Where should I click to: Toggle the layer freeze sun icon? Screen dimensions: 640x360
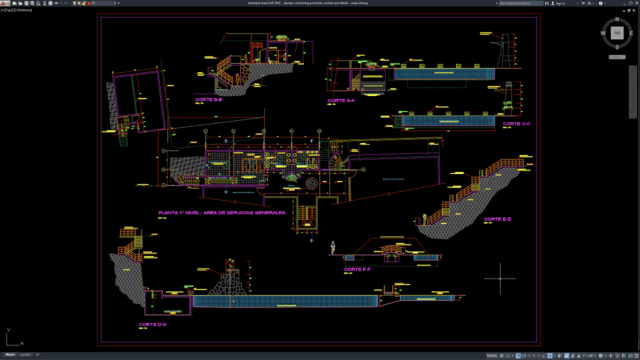pos(79,3)
